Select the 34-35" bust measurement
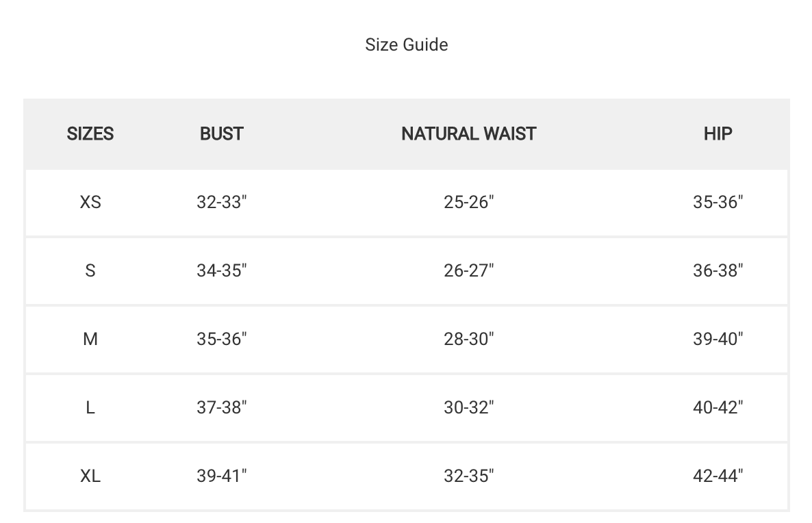The height and width of the screenshot is (523, 812). (x=221, y=270)
